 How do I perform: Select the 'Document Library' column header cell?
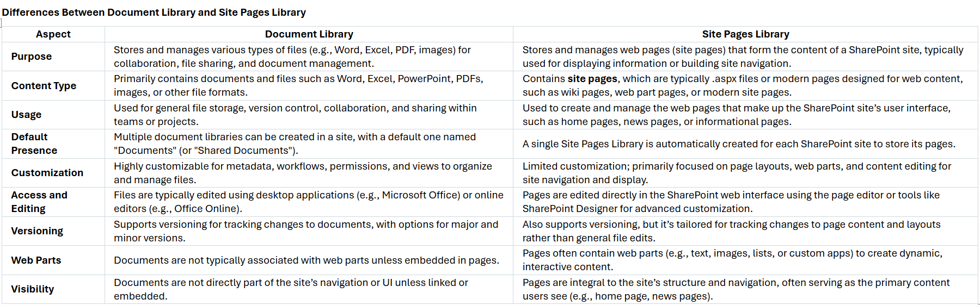309,34
